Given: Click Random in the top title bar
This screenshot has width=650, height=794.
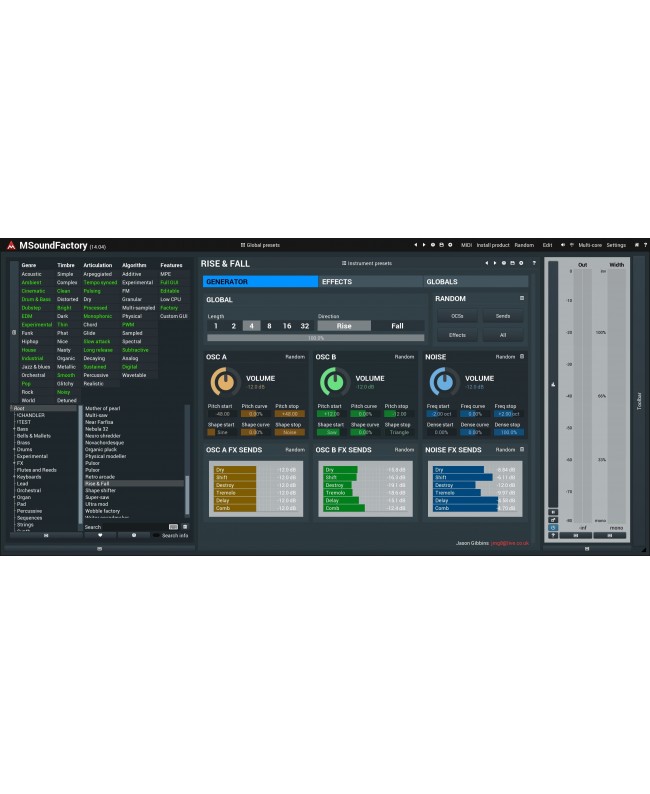Looking at the screenshot, I should (x=524, y=245).
